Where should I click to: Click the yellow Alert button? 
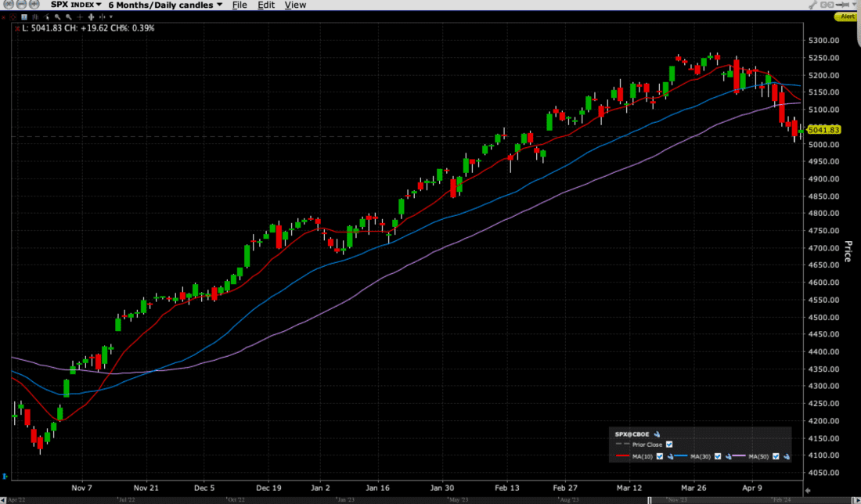pos(846,16)
